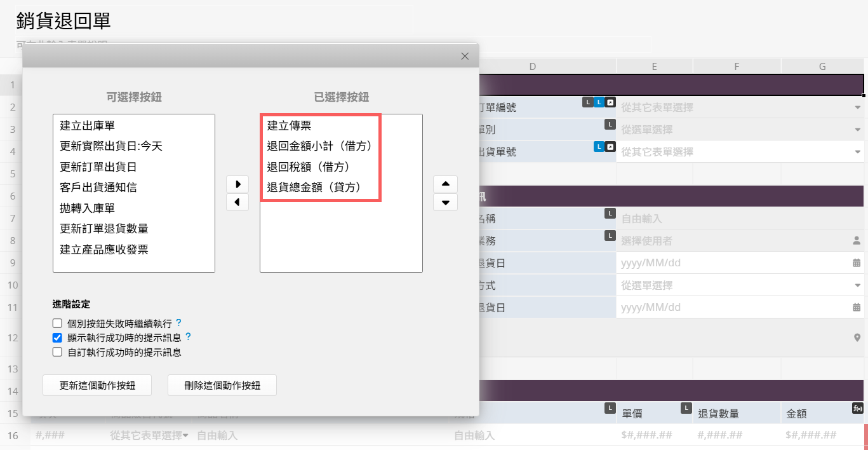The image size is (868, 450).
Task: Click the L badge in 業務 row
Action: click(610, 235)
